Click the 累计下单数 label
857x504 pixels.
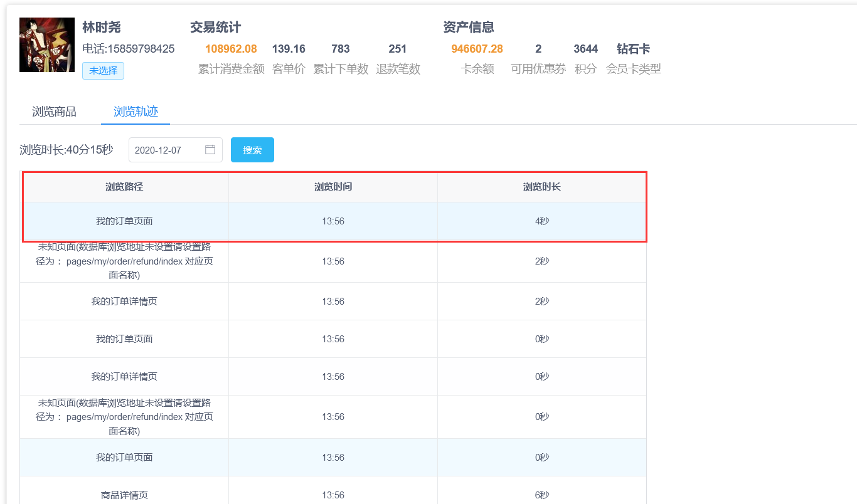(341, 69)
